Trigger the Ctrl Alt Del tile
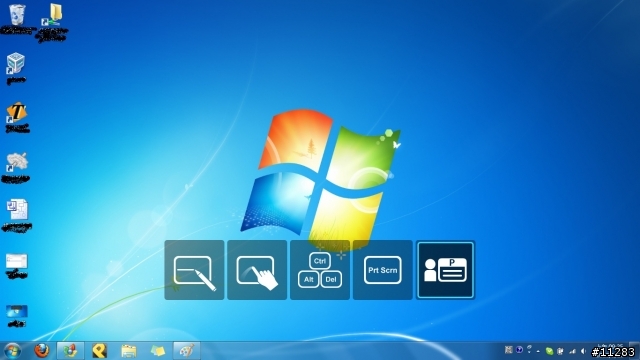The width and height of the screenshot is (640, 360). [320, 270]
